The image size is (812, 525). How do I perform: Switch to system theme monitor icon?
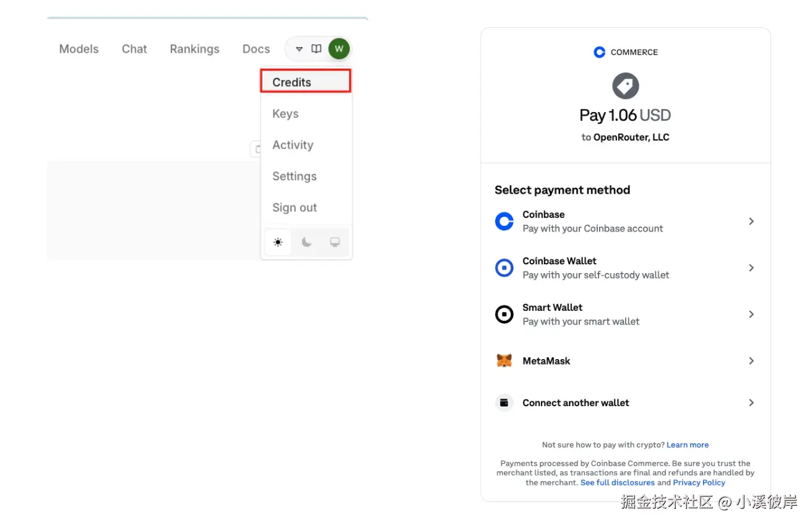click(335, 242)
